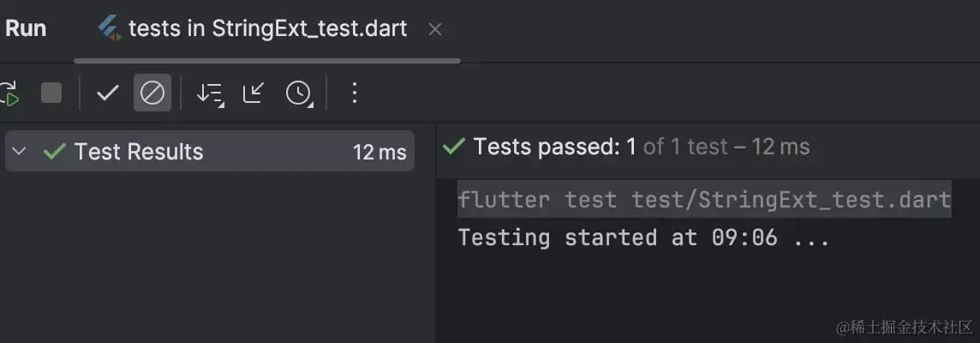Select the Test Results row

[209, 151]
